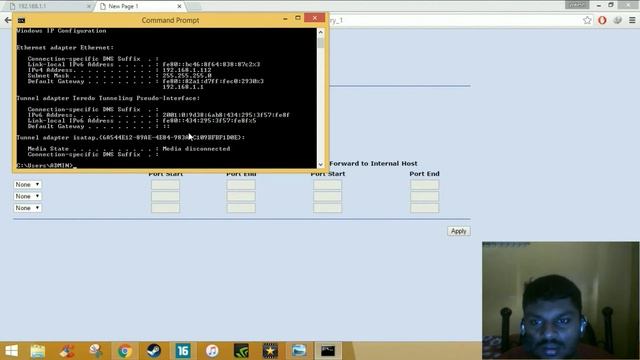Click the internal host 'Port End' column header
Screen dimensions: 640x360
point(424,173)
